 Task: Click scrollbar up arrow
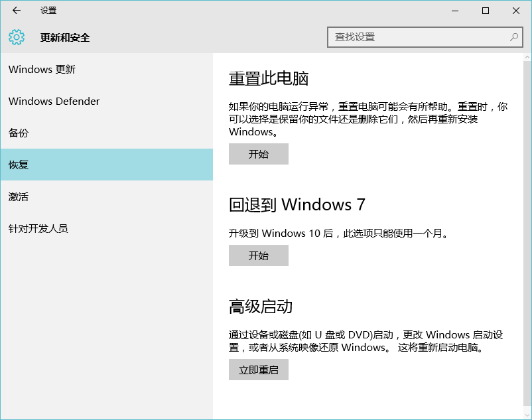[527, 57]
